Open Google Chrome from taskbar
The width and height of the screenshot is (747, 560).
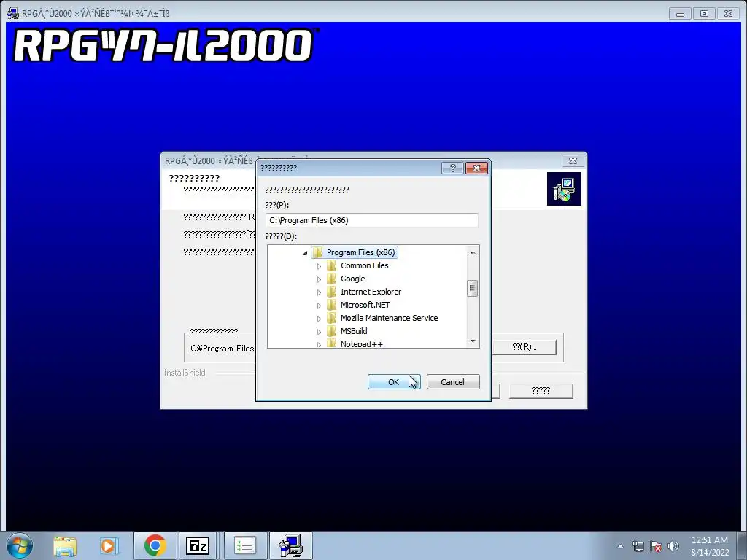coord(155,545)
